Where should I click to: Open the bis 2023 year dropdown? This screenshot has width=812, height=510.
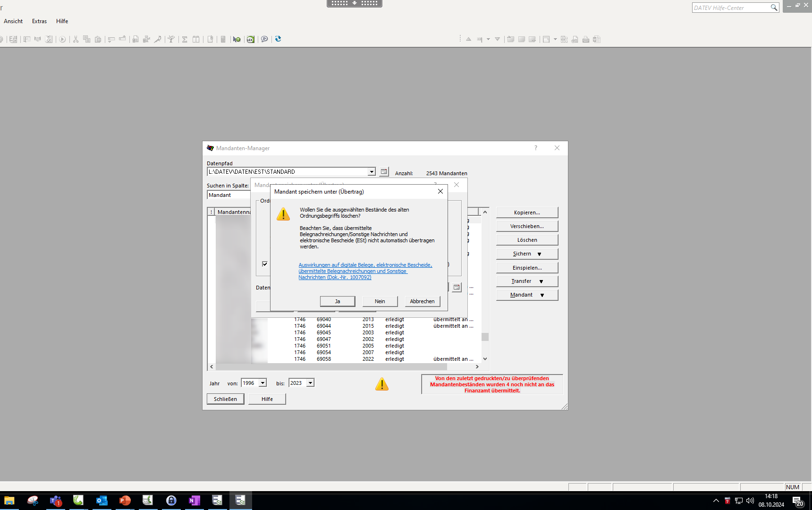click(x=310, y=383)
